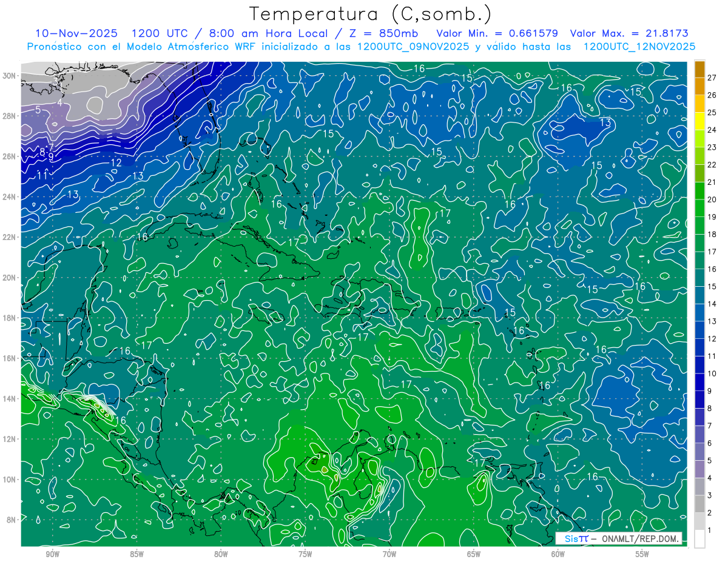
Task: Click the 85W longitude label
Action: (136, 554)
